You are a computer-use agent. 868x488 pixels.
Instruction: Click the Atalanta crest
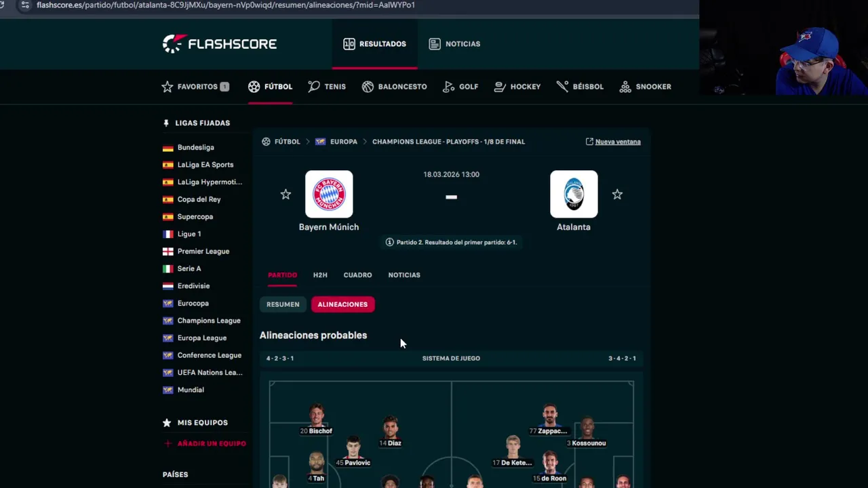[x=574, y=194]
